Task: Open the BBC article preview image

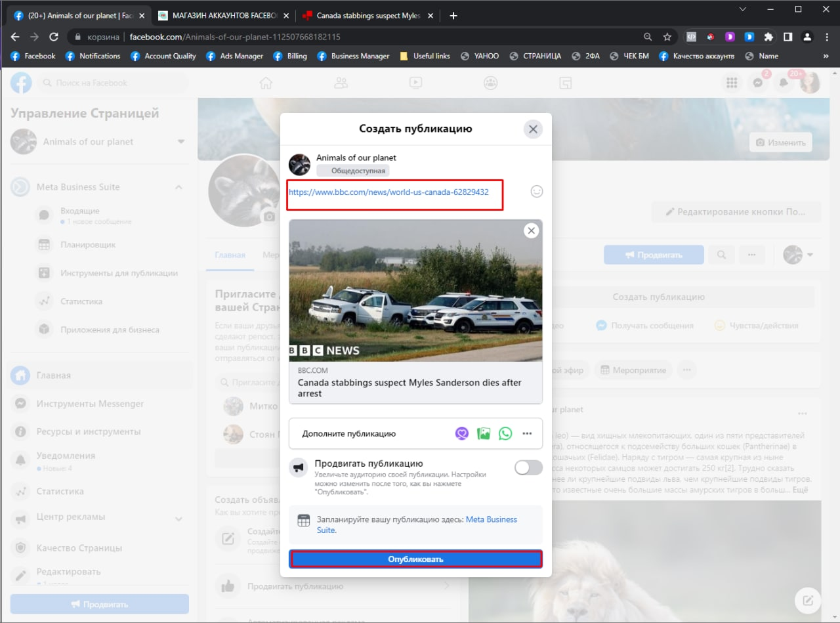Action: (x=416, y=291)
